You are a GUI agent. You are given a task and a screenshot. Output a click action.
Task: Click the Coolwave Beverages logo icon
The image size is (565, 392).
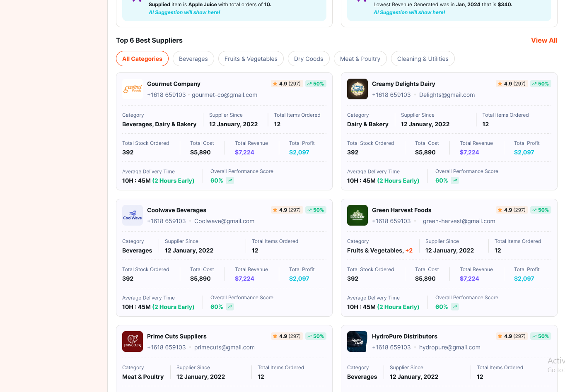coord(133,215)
